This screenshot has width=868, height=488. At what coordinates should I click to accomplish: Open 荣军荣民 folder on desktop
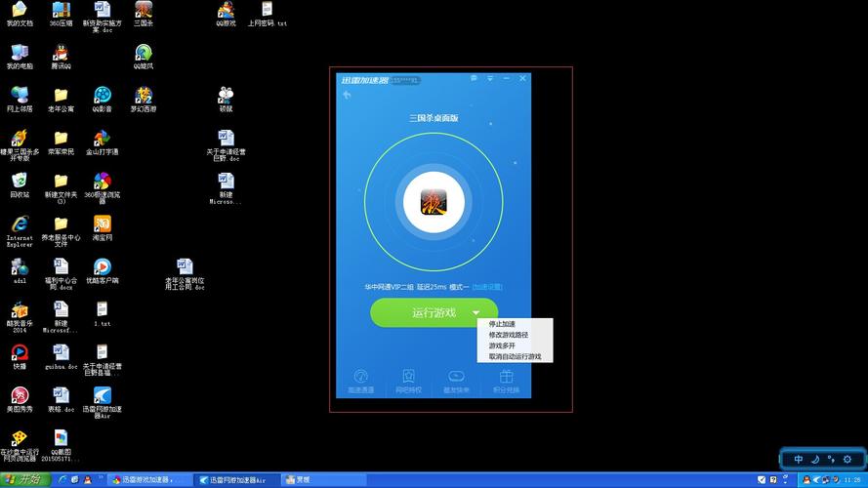[x=61, y=142]
